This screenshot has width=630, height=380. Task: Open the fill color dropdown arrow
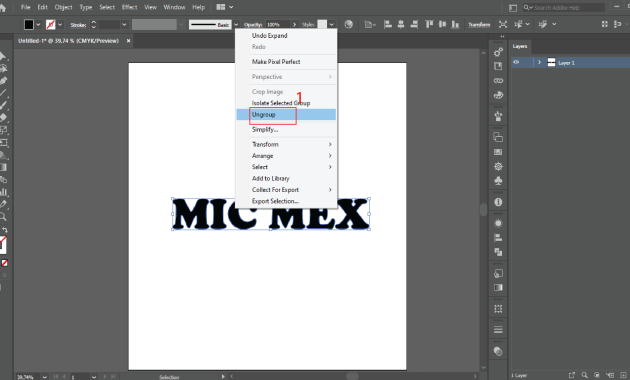(x=38, y=25)
